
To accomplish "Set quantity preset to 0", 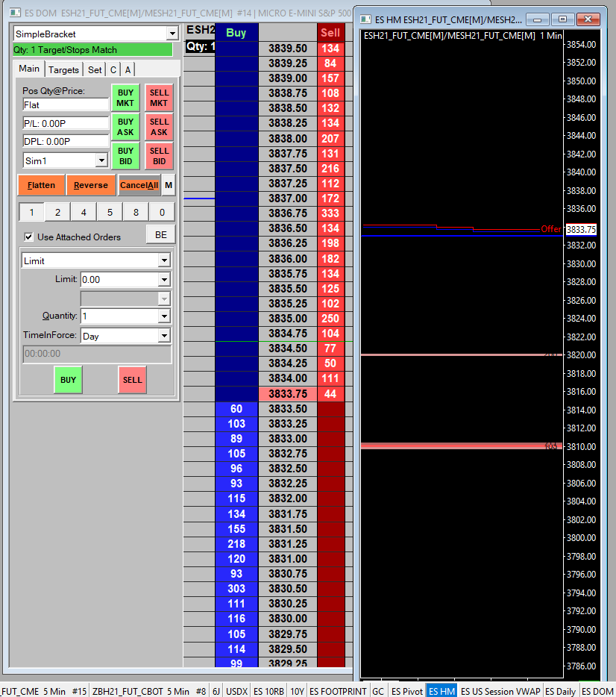I will (162, 213).
